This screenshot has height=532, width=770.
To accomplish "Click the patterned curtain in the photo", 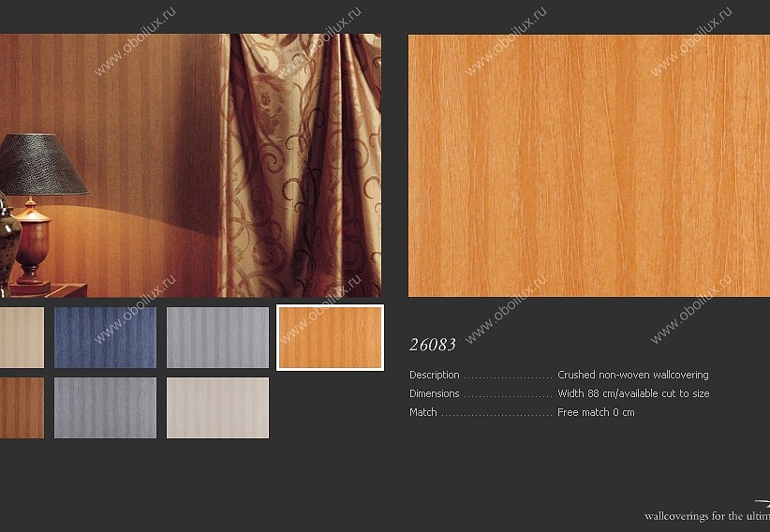I will tap(301, 166).
